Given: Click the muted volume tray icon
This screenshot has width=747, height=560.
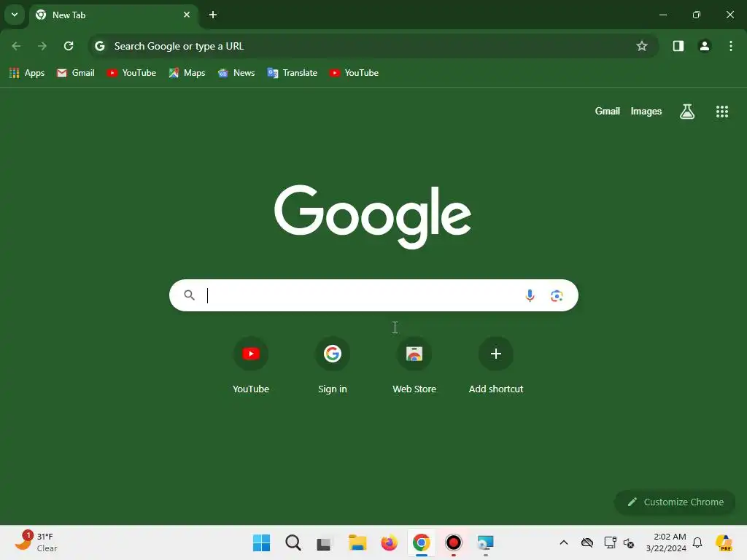Looking at the screenshot, I should 629,542.
